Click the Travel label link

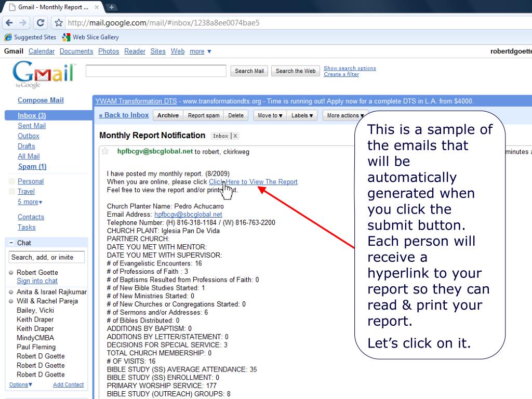point(26,191)
